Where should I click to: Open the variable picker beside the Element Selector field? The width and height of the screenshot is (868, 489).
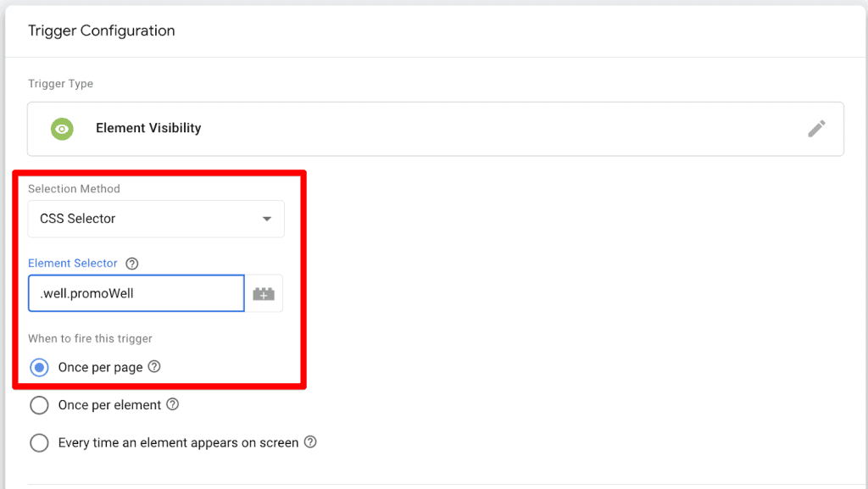263,292
